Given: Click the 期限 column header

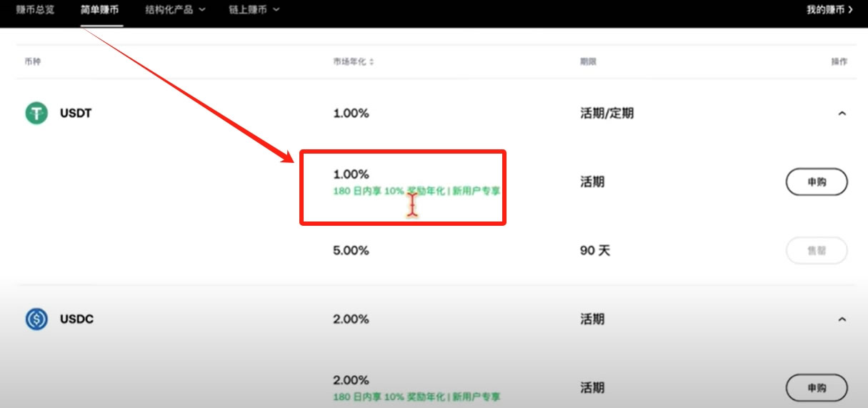Looking at the screenshot, I should (588, 62).
